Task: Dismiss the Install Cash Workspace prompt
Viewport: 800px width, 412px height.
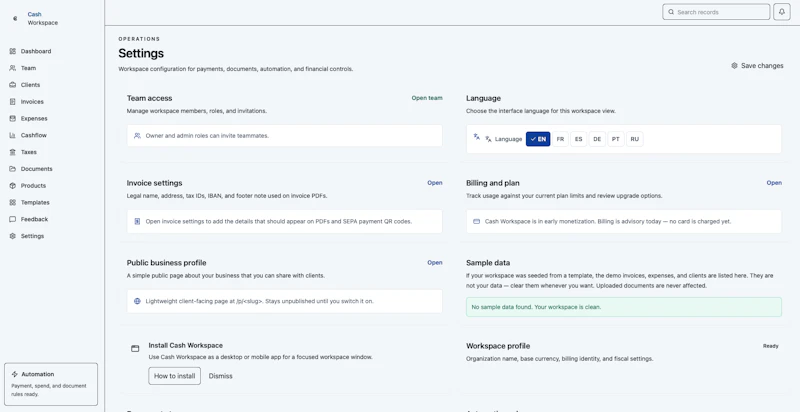Action: [220, 376]
